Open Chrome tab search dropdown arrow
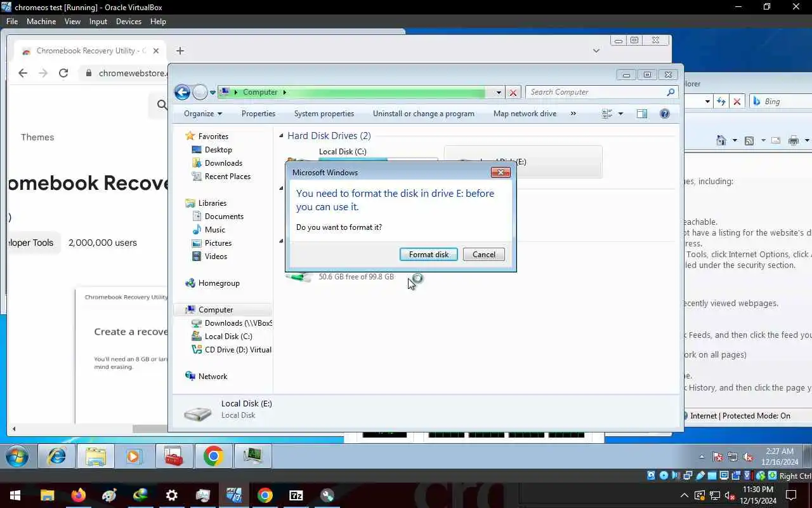The image size is (812, 508). (x=596, y=51)
